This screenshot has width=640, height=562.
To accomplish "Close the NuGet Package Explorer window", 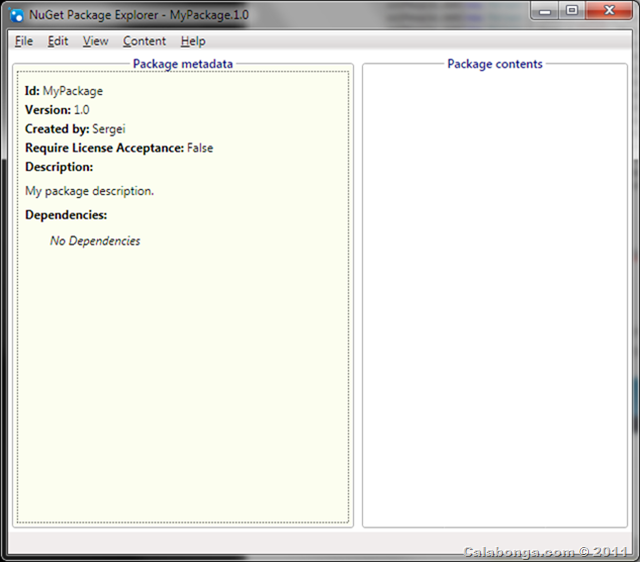I will 609,11.
